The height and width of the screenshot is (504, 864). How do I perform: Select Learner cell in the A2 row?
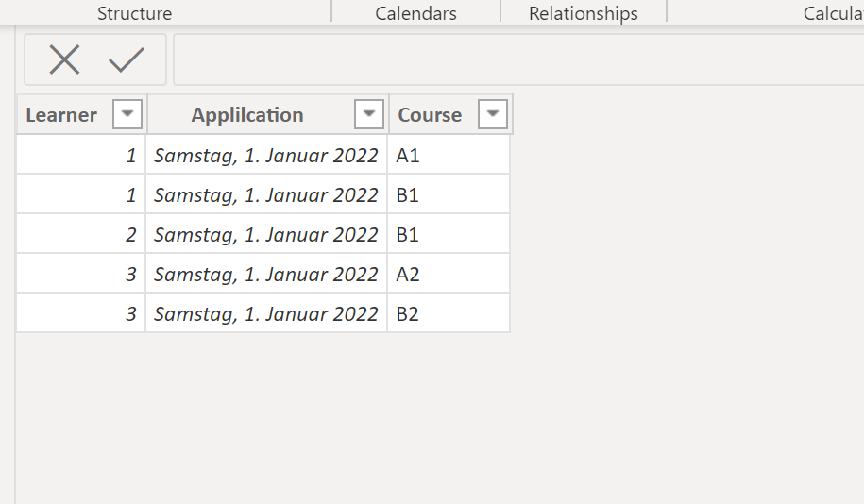click(81, 274)
